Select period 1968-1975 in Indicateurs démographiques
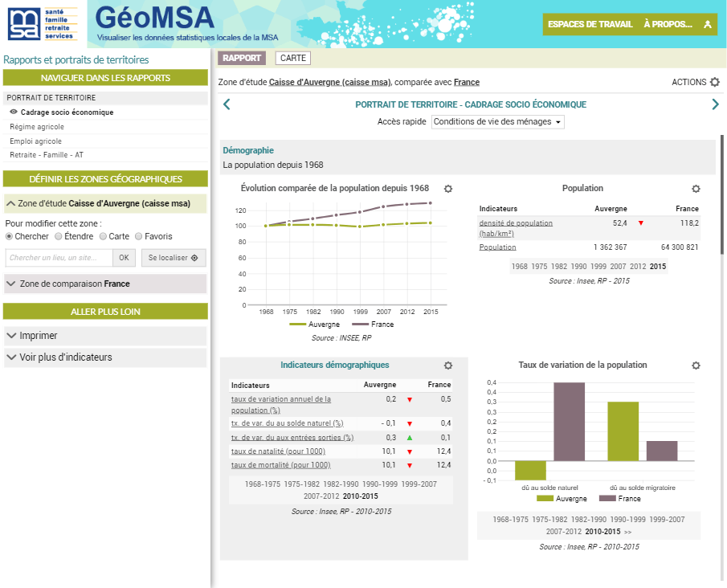This screenshot has height=588, width=727. point(263,484)
